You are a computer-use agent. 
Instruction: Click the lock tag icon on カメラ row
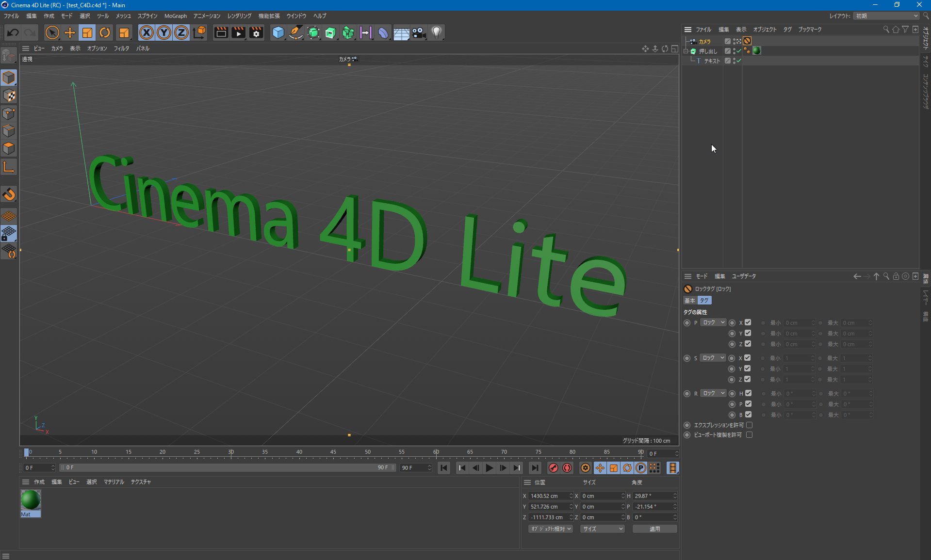coord(747,41)
